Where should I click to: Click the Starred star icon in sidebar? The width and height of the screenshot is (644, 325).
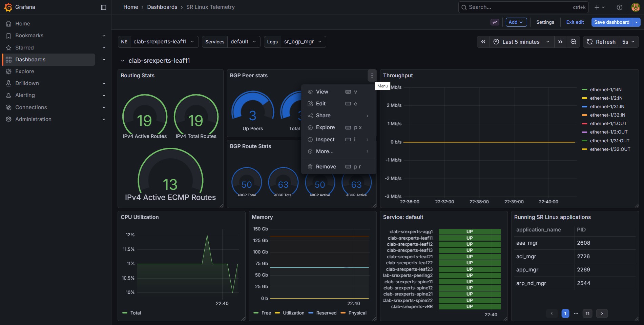click(x=9, y=48)
